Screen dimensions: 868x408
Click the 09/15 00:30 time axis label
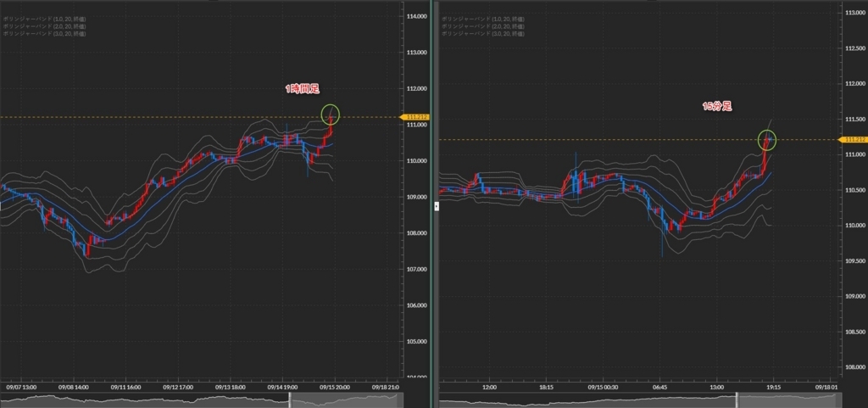point(603,387)
